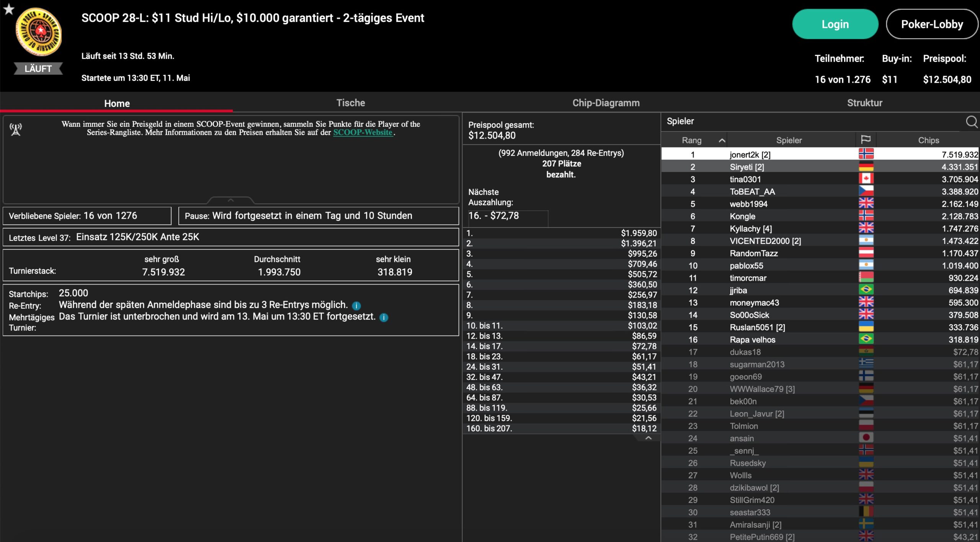The image size is (980, 542).
Task: Collapse the announcement panel chevron
Action: (230, 200)
